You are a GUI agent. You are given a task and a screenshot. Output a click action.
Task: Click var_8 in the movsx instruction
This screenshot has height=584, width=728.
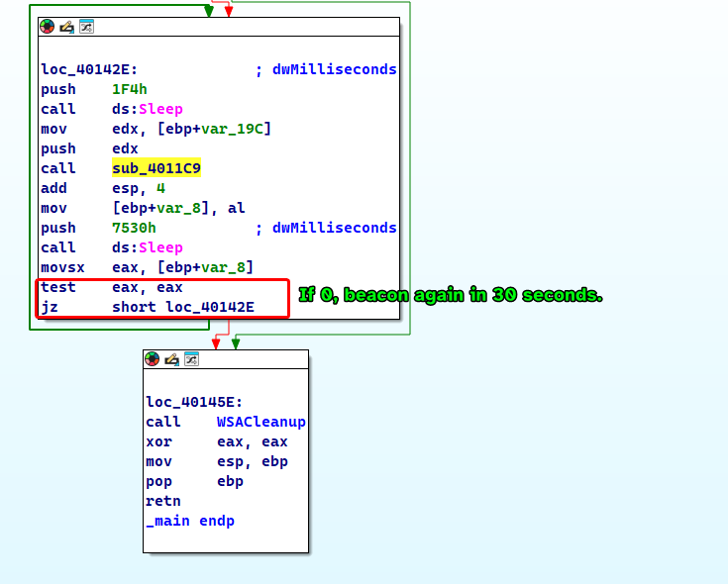click(x=227, y=267)
